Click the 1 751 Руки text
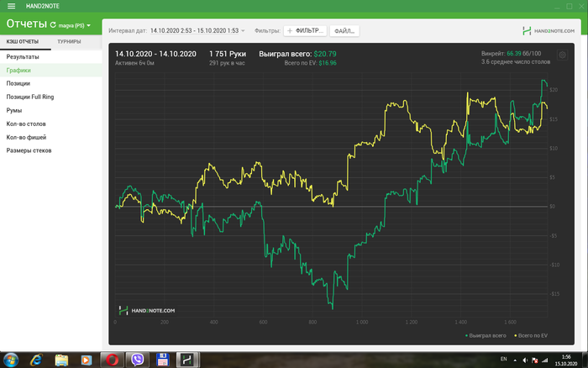The height and width of the screenshot is (368, 588). [228, 54]
